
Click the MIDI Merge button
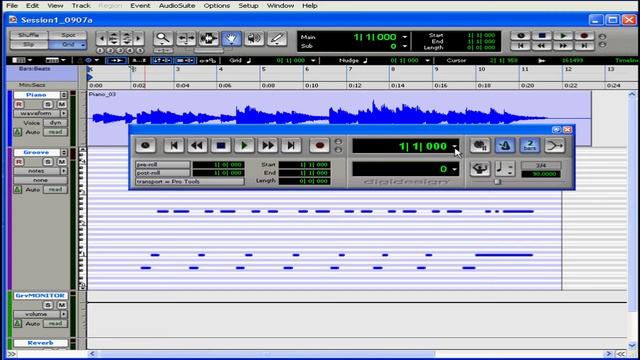click(555, 145)
